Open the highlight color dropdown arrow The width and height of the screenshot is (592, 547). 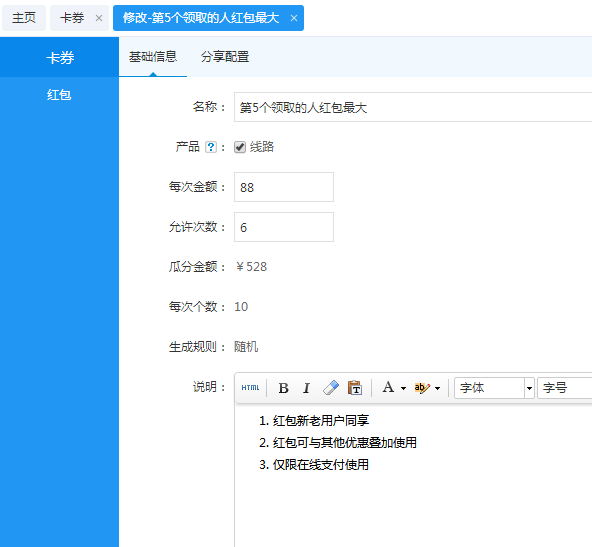click(x=437, y=388)
